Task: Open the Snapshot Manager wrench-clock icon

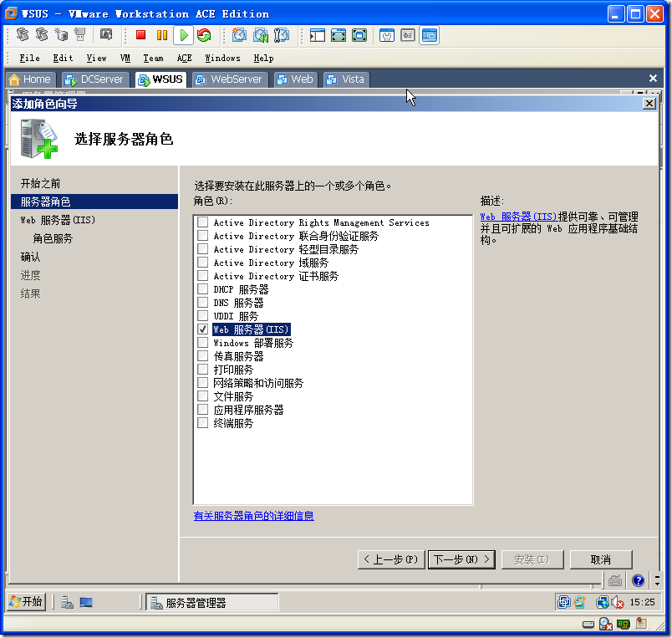Action: [282, 35]
